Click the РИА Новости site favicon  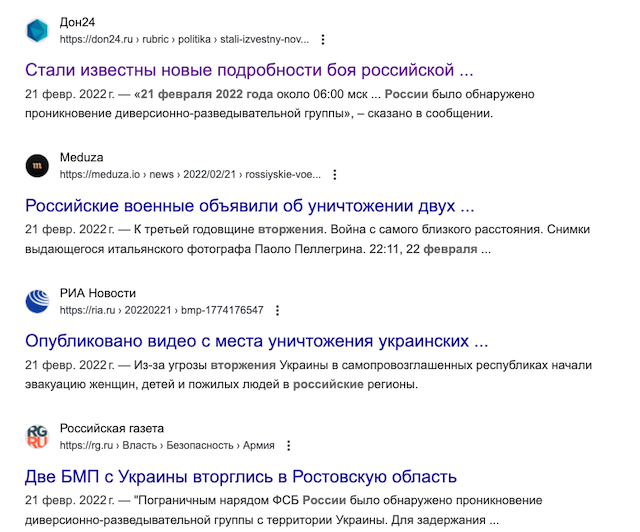(37, 301)
